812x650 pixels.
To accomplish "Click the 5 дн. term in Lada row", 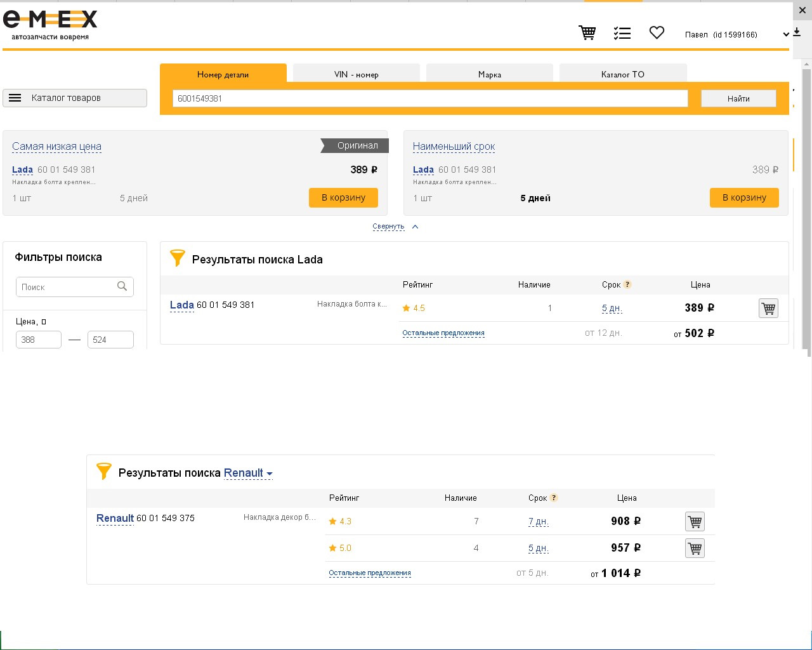I will (x=612, y=308).
